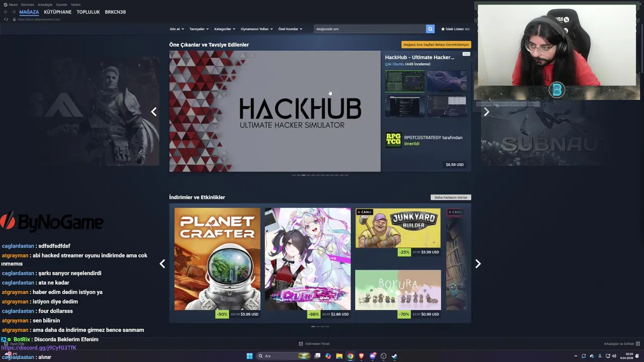
Task: Open the Windows Start menu
Action: (x=250, y=356)
